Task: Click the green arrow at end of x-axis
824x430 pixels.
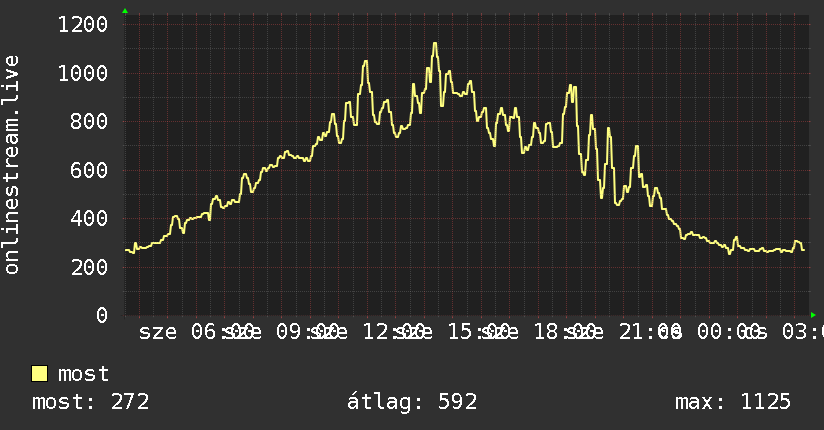Action: click(x=813, y=315)
